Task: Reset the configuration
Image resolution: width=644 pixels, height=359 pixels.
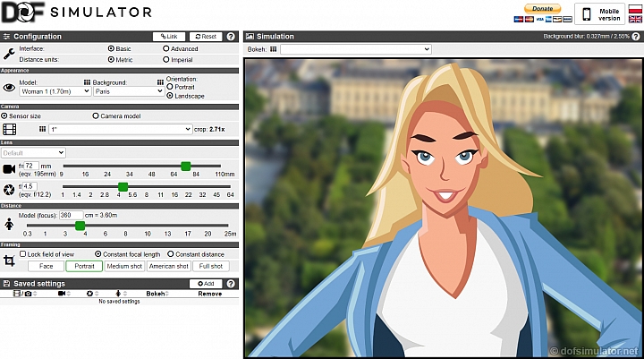Action: 206,37
